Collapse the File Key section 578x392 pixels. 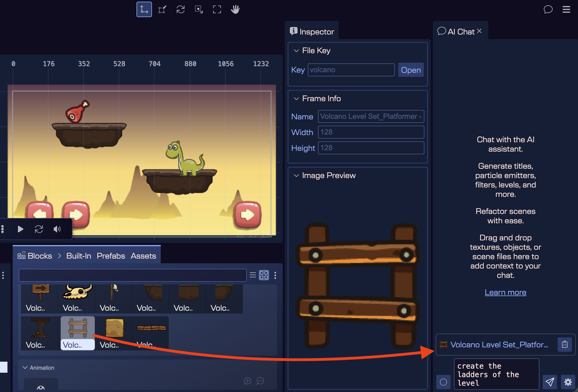[x=296, y=50]
